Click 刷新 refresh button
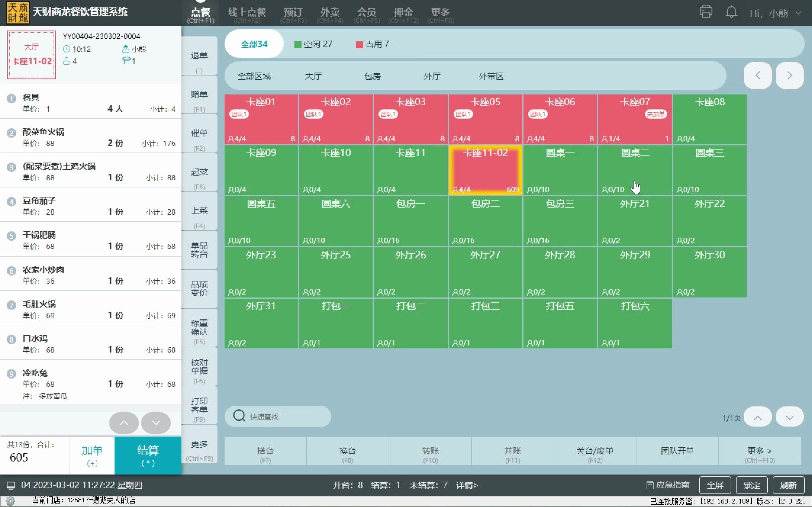 coord(789,485)
